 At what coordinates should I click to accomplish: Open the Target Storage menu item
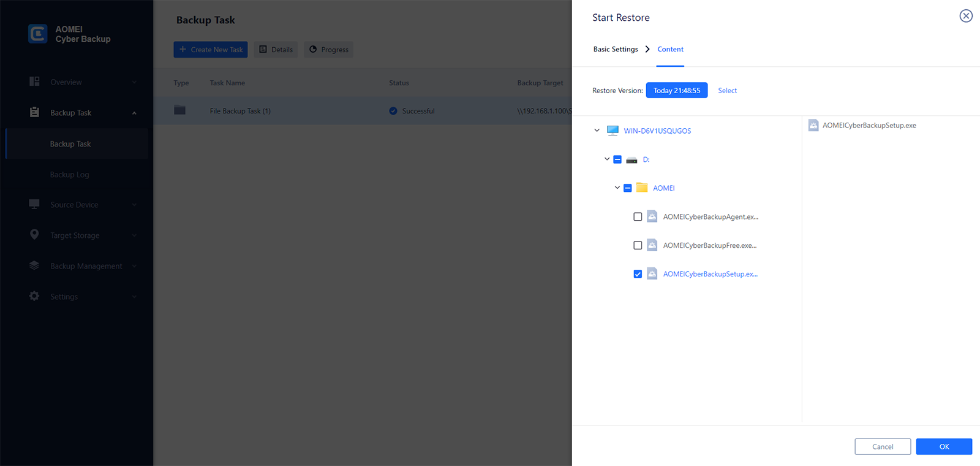[x=75, y=235]
